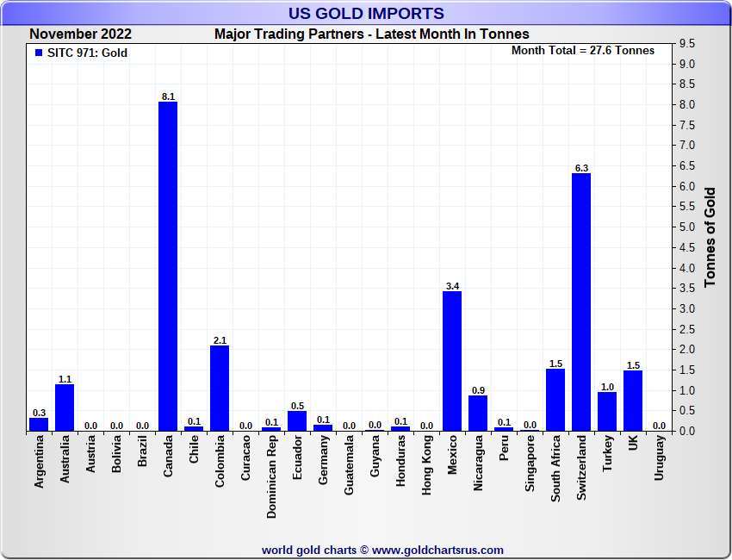Click the 'South Africa' axis label
This screenshot has height=560, width=732.
pos(555,469)
